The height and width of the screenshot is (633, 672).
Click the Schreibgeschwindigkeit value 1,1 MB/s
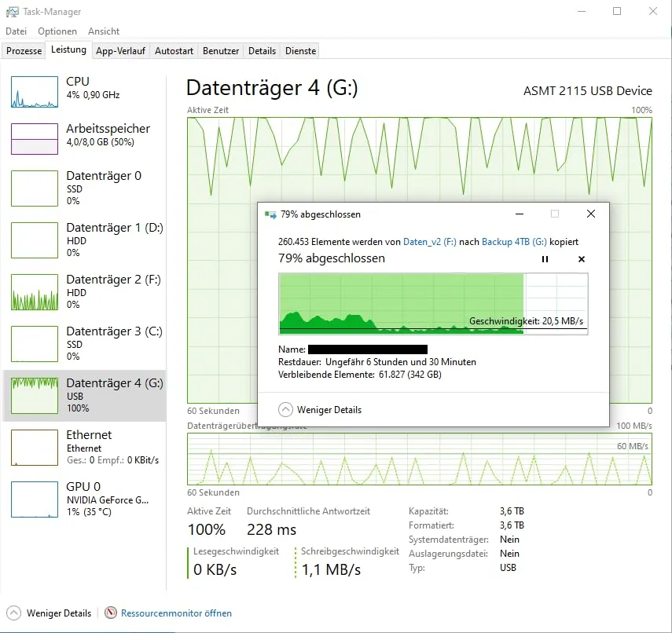331,569
